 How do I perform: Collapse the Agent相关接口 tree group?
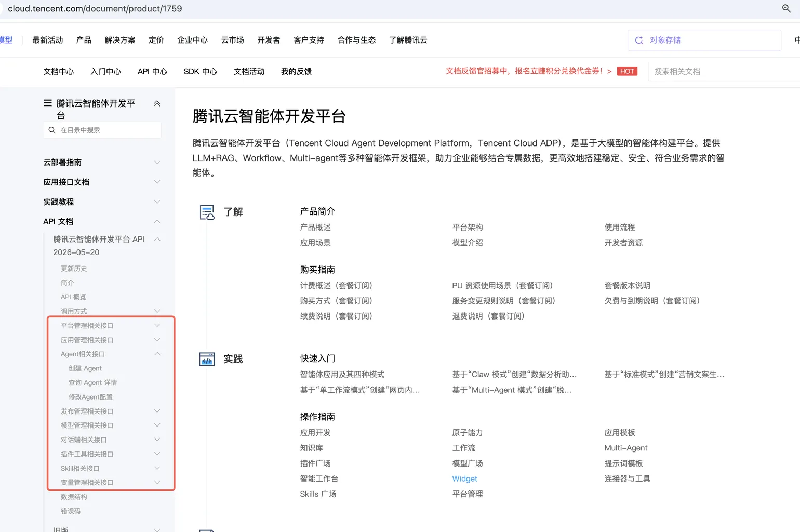point(157,354)
